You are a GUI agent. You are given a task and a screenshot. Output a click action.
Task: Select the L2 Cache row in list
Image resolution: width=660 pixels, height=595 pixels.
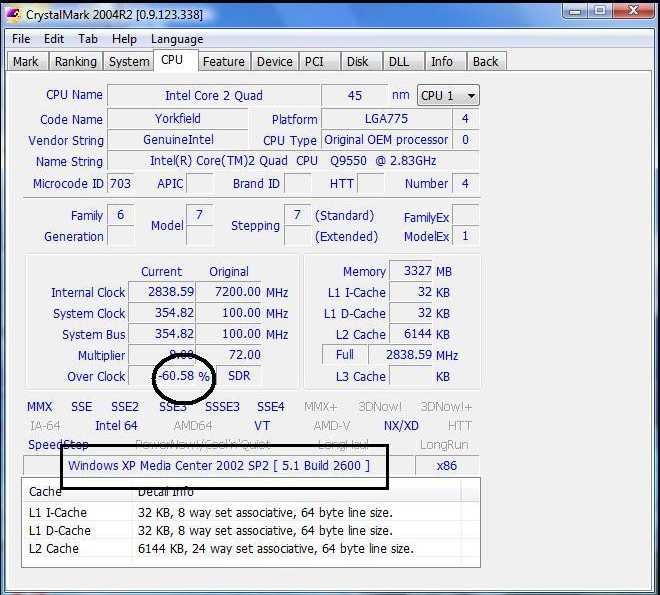pyautogui.click(x=250, y=549)
